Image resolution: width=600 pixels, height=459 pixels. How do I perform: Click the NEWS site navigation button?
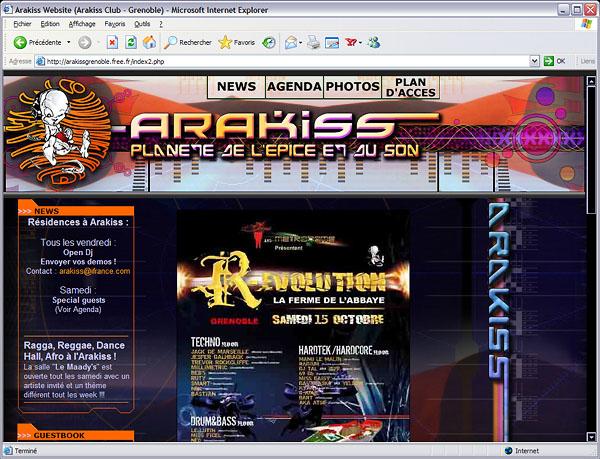pyautogui.click(x=236, y=87)
